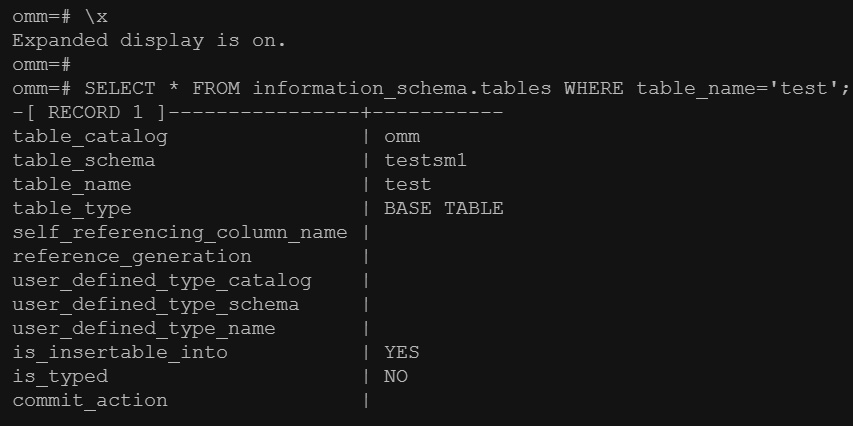This screenshot has height=426, width=853.
Task: Click the table_name='test' condition in the query
Action: coord(737,88)
